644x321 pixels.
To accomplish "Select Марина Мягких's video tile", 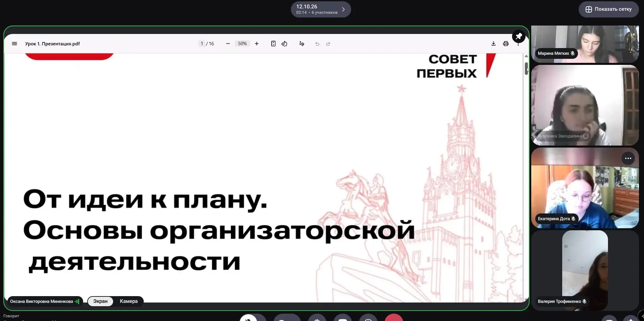I will pyautogui.click(x=585, y=44).
